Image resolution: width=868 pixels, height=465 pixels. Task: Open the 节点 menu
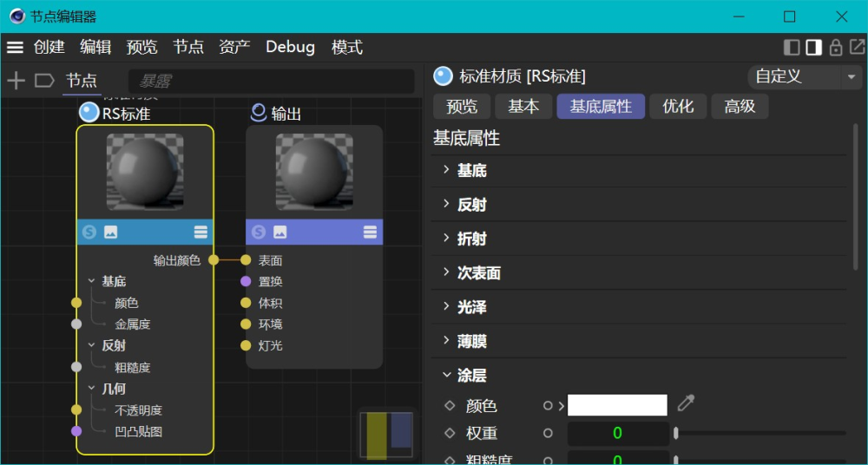pyautogui.click(x=188, y=48)
